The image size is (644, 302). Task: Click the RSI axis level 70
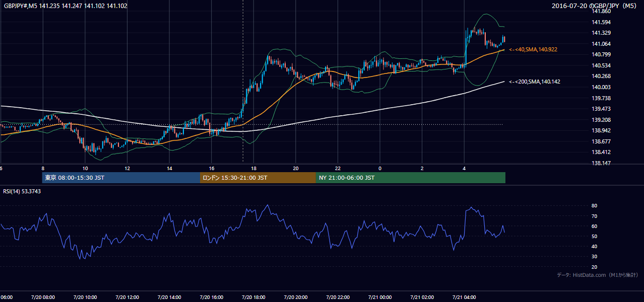594,216
